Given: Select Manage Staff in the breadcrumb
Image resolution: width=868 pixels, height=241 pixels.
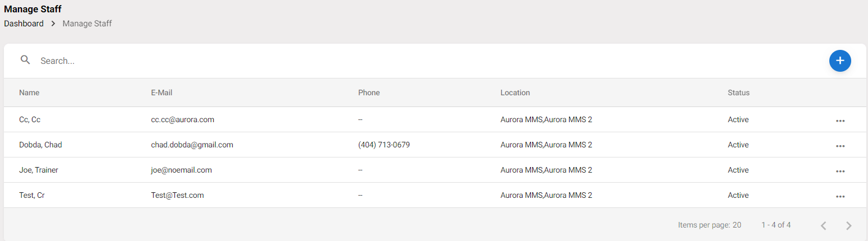Looking at the screenshot, I should click(x=87, y=24).
